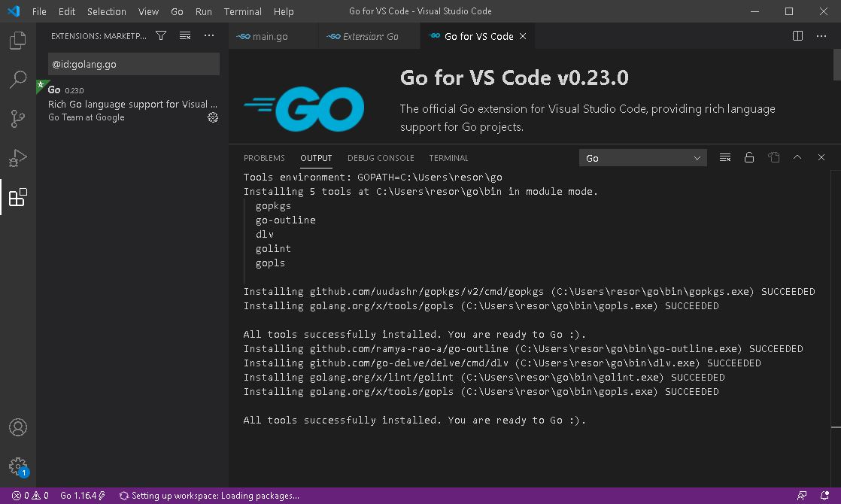Open notifications bell in status bar
Viewport: 841px width, 504px height.
(x=824, y=496)
